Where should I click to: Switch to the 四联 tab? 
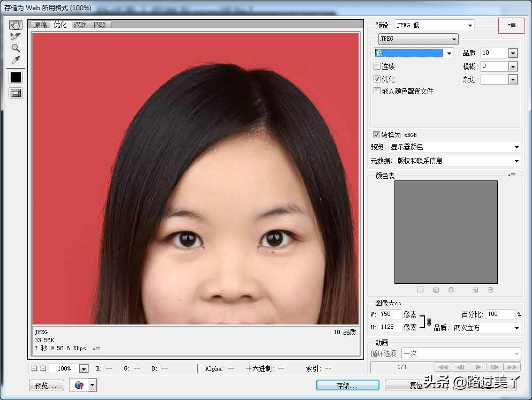tap(100, 25)
